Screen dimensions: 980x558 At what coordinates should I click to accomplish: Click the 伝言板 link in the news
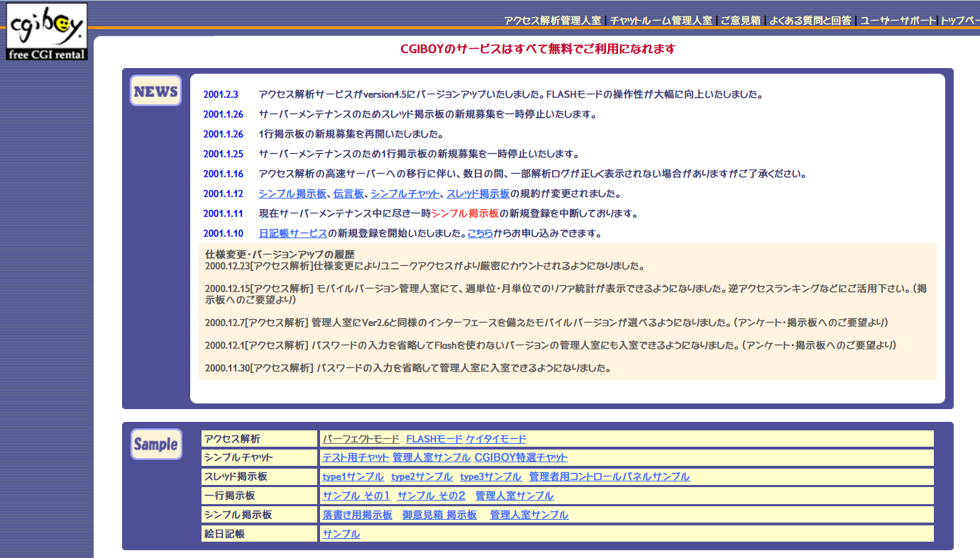pos(348,194)
